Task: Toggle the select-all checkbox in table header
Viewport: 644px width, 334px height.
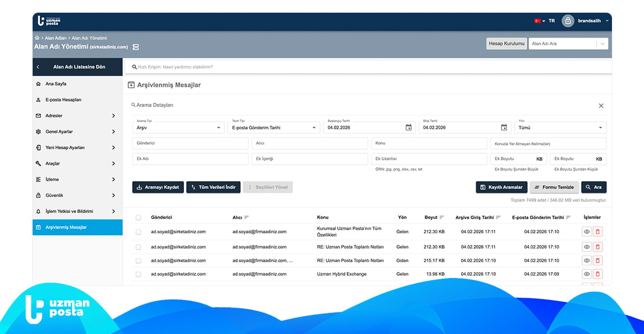Action: click(x=138, y=218)
